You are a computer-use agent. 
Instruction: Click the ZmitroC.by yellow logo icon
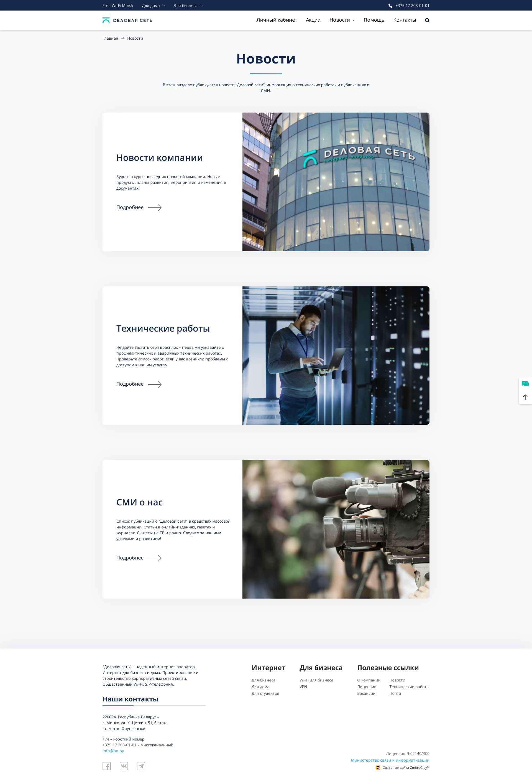click(378, 768)
